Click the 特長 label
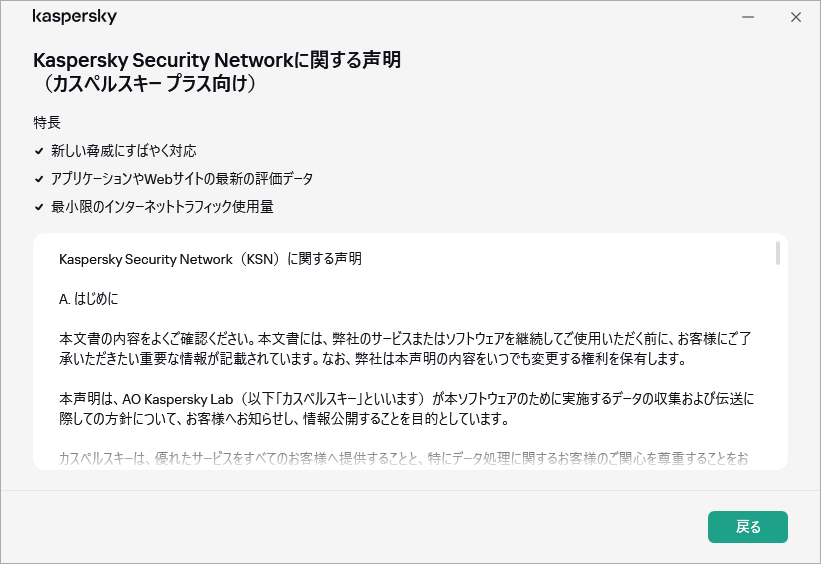This screenshot has height=564, width=821. click(x=47, y=123)
